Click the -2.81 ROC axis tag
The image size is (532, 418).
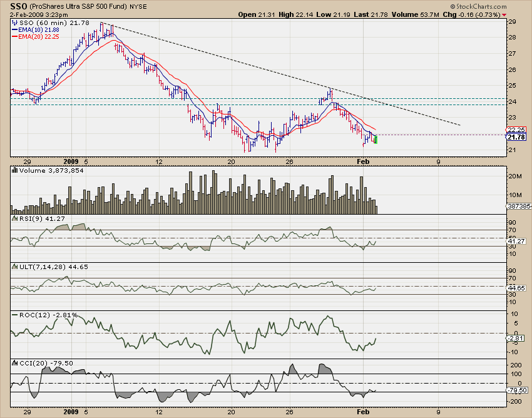click(x=516, y=339)
